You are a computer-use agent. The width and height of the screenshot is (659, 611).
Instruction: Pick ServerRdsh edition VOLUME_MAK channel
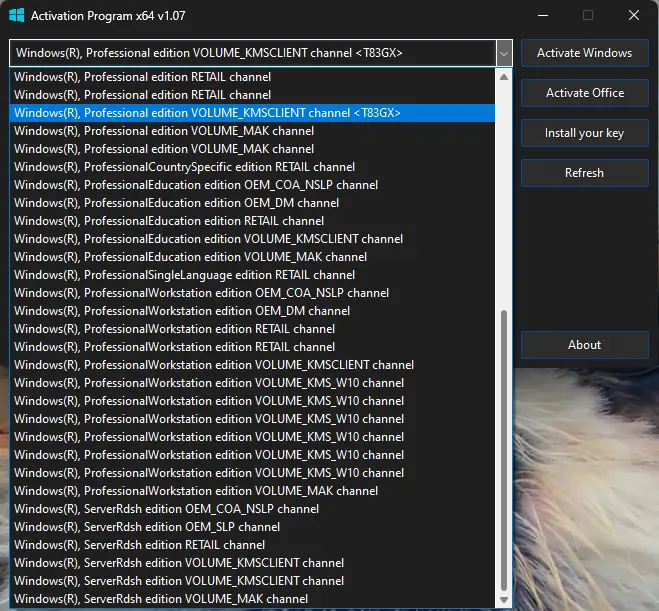click(x=252, y=599)
